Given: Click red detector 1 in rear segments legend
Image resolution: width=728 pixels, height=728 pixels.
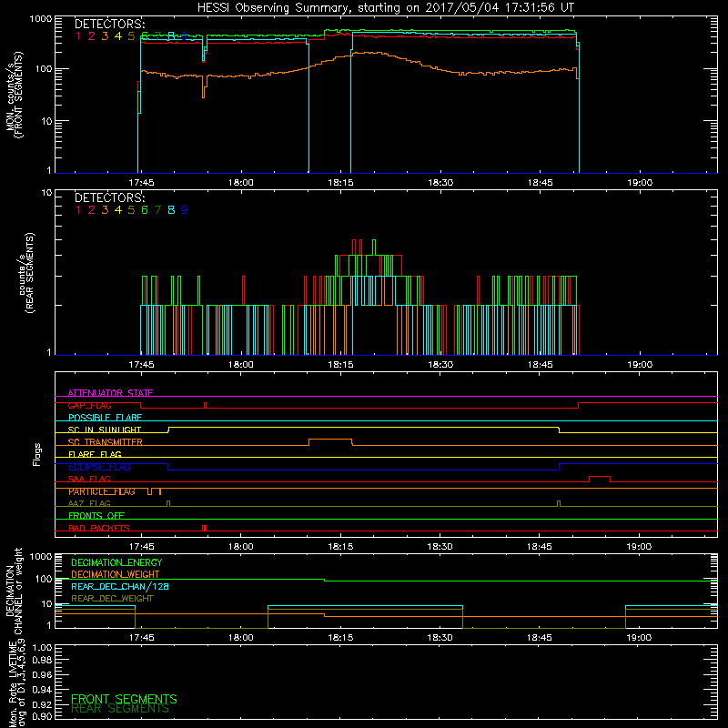Looking at the screenshot, I should click(x=78, y=210).
